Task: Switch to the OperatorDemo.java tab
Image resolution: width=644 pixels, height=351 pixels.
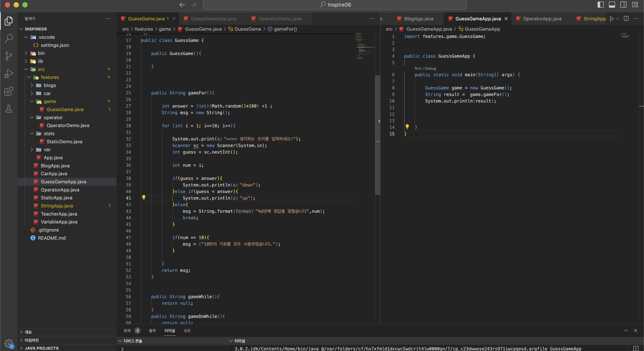Action: click(x=279, y=18)
